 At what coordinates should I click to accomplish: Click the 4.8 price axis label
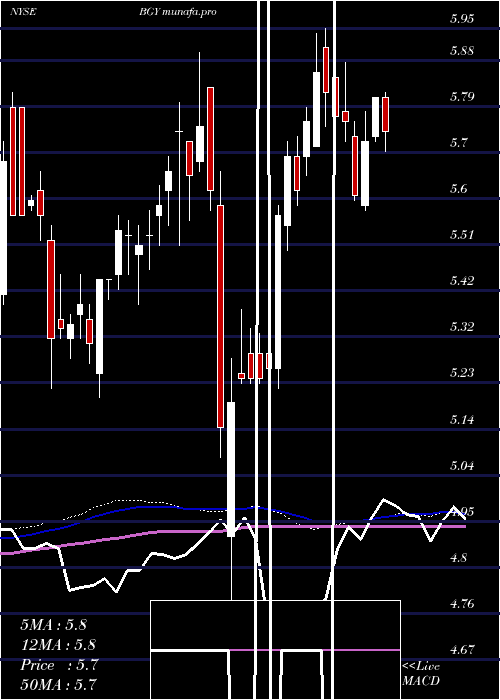coord(458,558)
